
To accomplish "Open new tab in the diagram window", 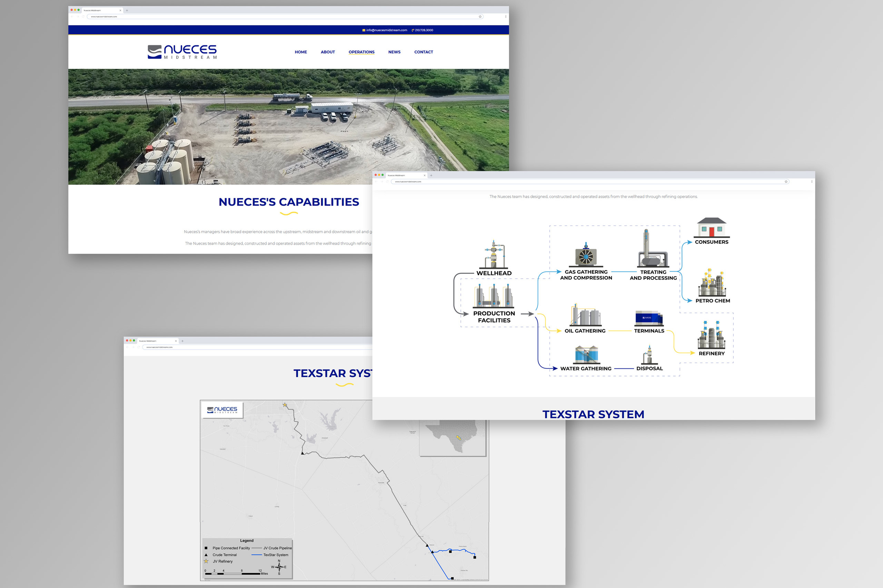I will pyautogui.click(x=431, y=175).
